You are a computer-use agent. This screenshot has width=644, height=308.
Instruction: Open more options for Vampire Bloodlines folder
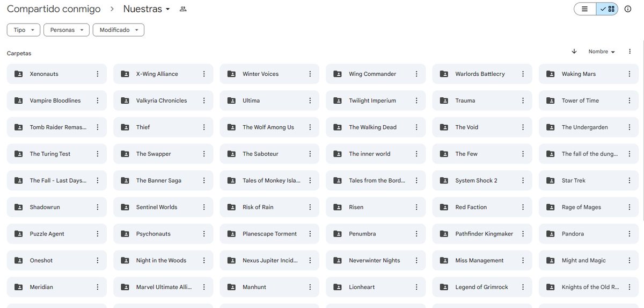[98, 101]
